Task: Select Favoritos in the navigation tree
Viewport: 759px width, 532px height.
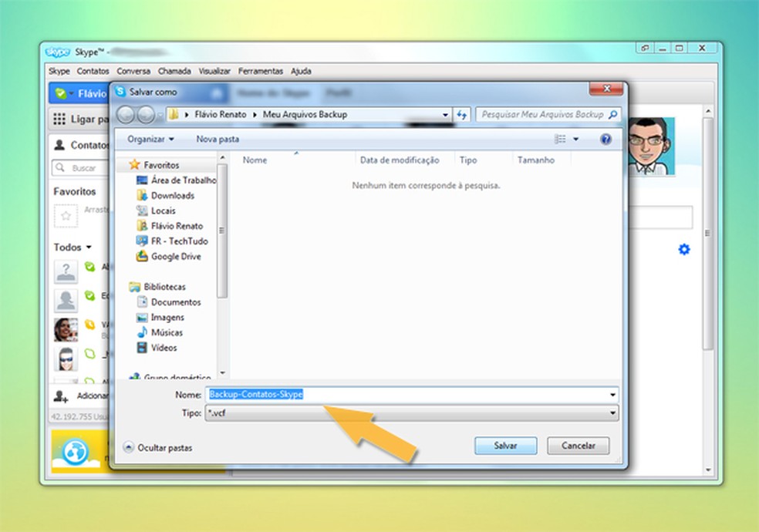Action: point(161,165)
